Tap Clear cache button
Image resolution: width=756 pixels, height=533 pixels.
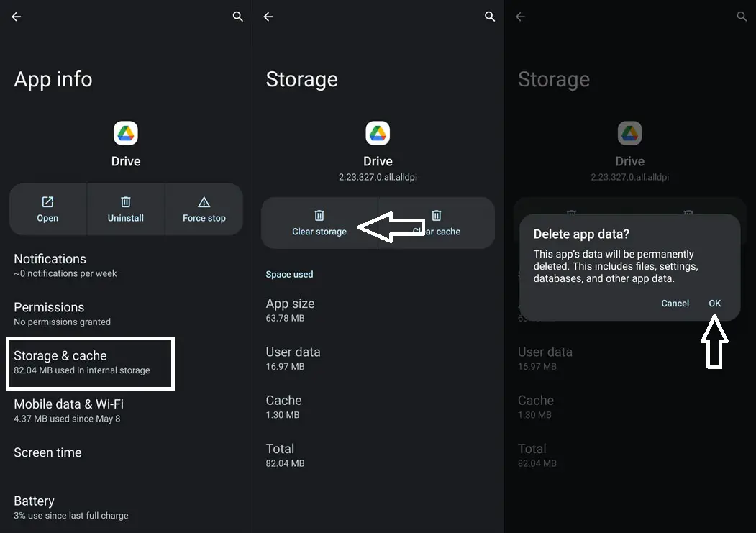[x=437, y=223]
